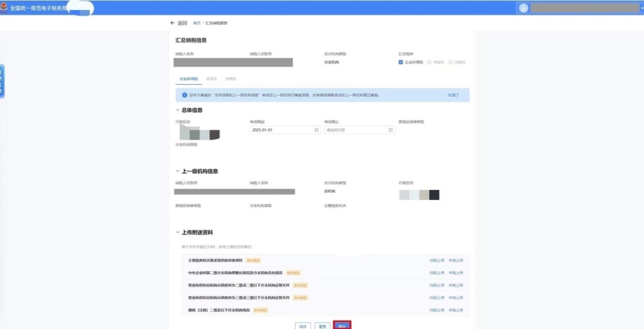Screen dimensions: 644x329
Task: Click the 返回 text at top
Action: coord(182,23)
